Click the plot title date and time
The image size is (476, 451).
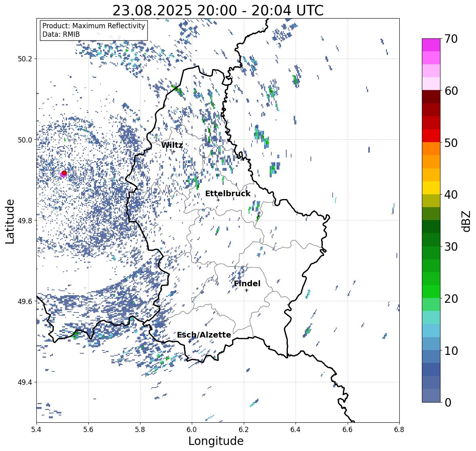pyautogui.click(x=218, y=10)
